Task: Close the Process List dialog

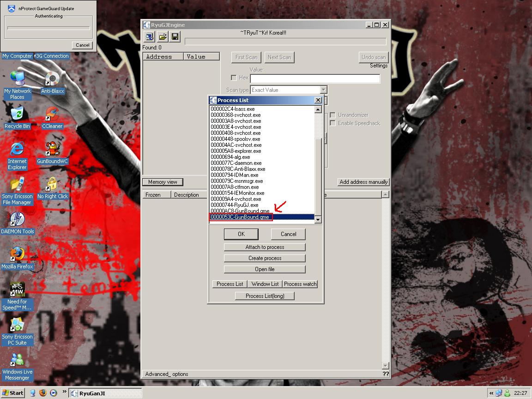Action: pyautogui.click(x=318, y=100)
